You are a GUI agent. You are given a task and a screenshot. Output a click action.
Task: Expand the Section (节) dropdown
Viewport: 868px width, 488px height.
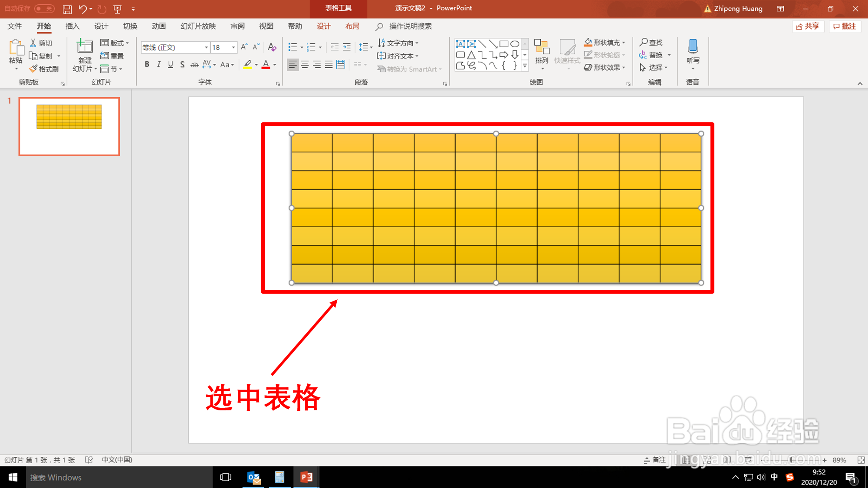(111, 69)
